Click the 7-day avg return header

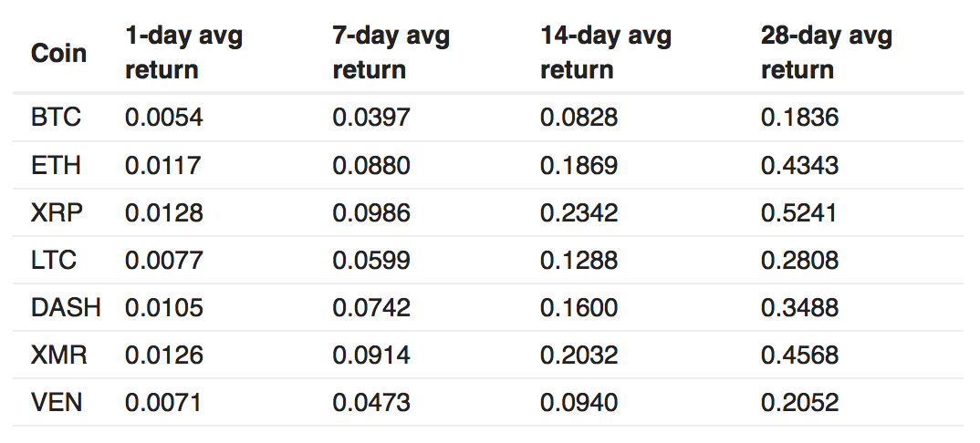391,53
